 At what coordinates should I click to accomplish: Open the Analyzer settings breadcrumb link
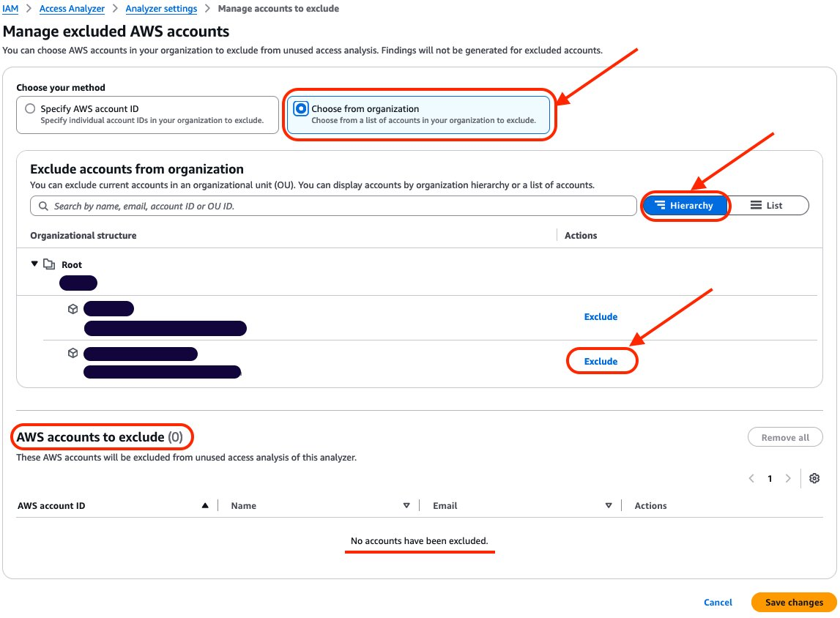[161, 8]
